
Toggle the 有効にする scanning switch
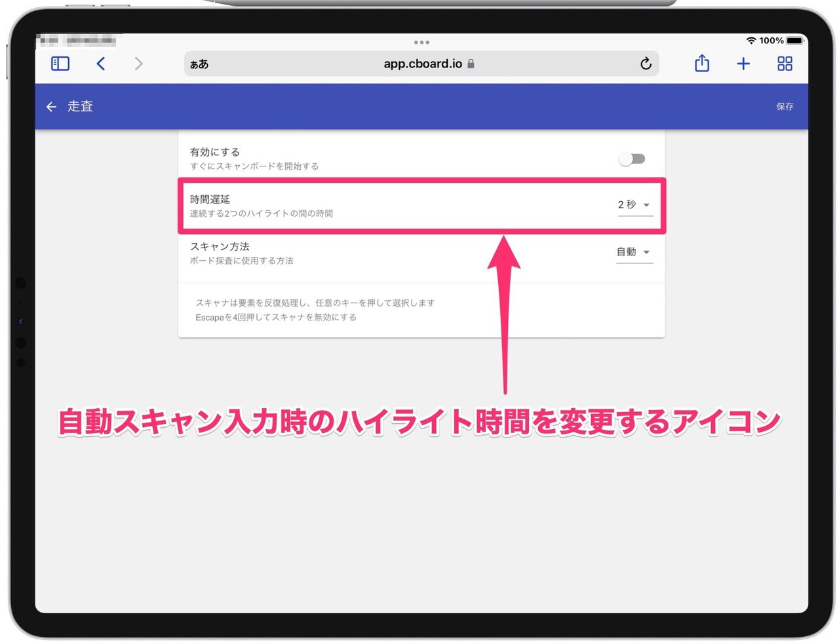tap(633, 159)
